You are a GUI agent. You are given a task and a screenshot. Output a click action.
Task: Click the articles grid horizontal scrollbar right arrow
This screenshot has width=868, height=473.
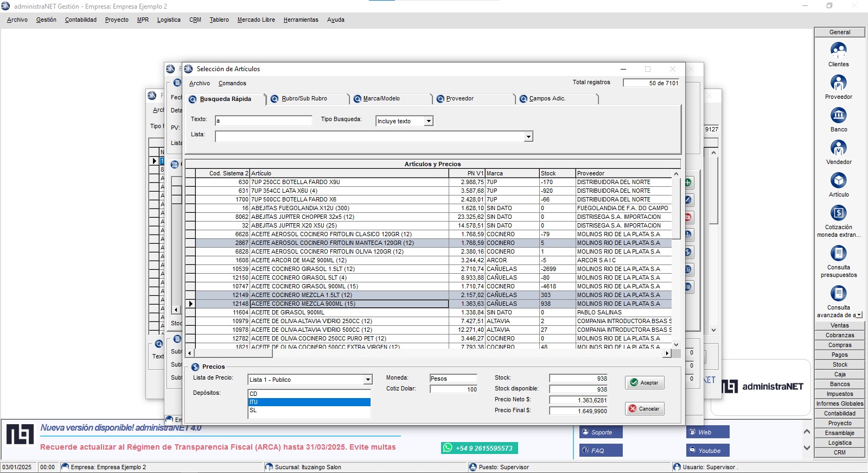(667, 353)
